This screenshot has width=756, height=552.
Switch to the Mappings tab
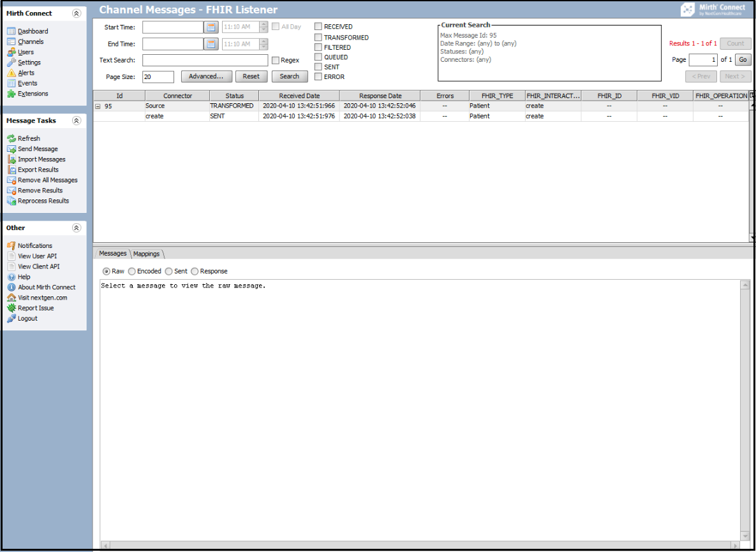point(147,254)
